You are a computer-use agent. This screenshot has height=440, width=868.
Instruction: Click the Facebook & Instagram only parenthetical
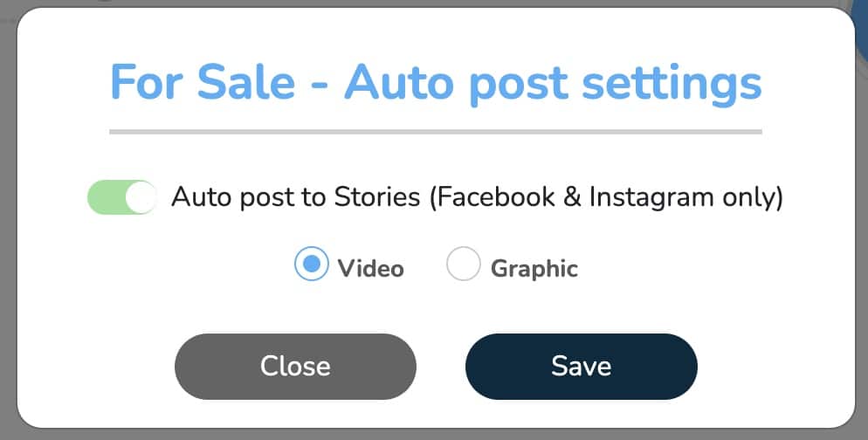(606, 197)
